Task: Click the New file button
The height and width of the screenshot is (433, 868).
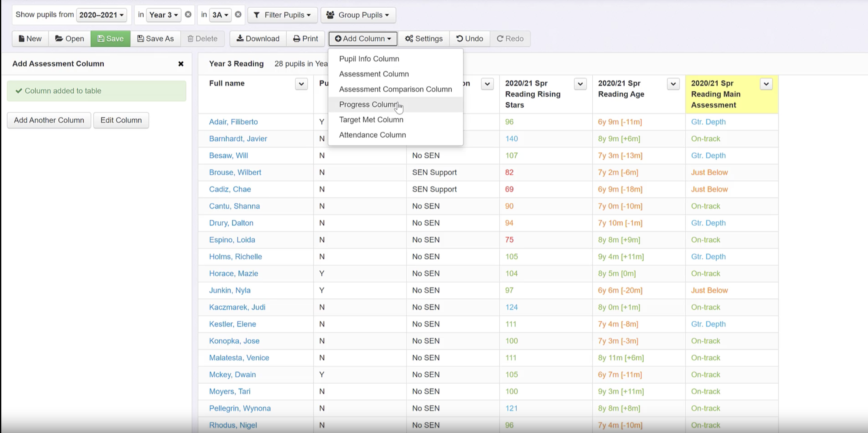Action: coord(30,38)
